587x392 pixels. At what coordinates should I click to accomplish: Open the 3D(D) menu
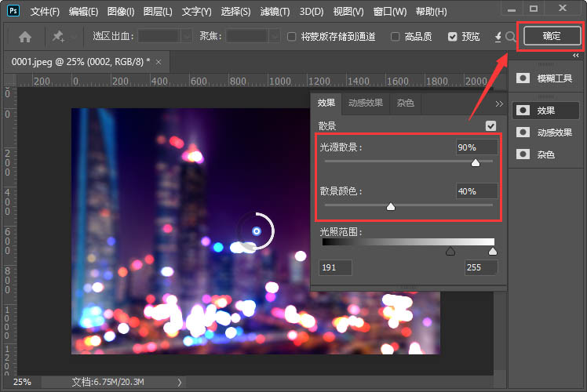tap(311, 12)
